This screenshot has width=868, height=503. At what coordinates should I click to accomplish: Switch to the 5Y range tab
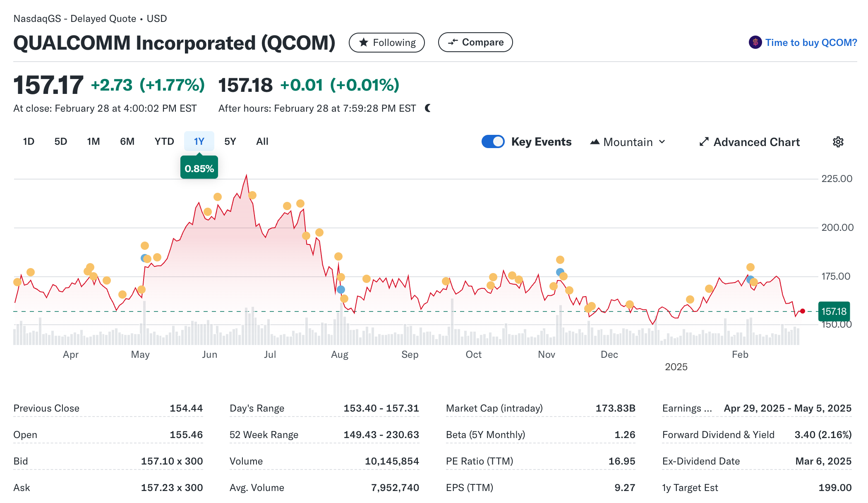point(230,141)
